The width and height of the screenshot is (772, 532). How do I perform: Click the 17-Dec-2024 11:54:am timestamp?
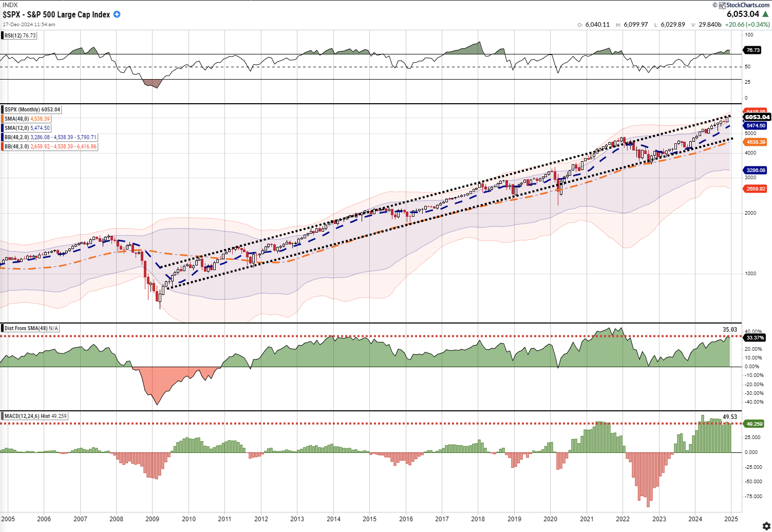tap(29, 24)
